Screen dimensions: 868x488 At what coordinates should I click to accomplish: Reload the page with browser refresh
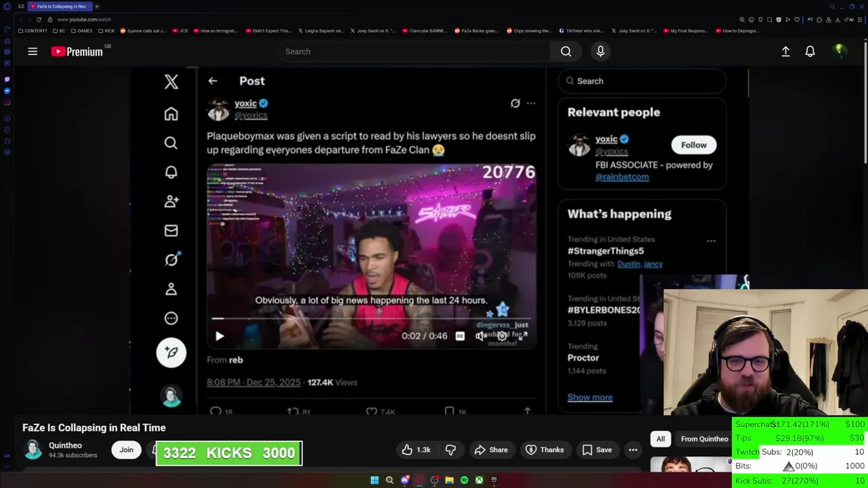coord(39,20)
